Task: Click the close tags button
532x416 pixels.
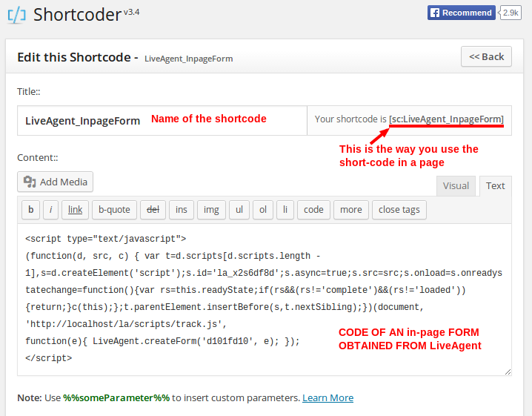Action: tap(399, 210)
